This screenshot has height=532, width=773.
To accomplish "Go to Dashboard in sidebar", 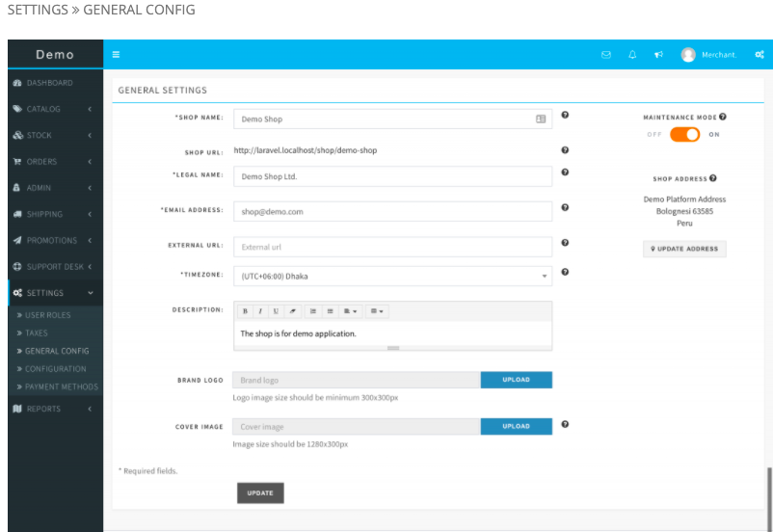I will [x=55, y=83].
